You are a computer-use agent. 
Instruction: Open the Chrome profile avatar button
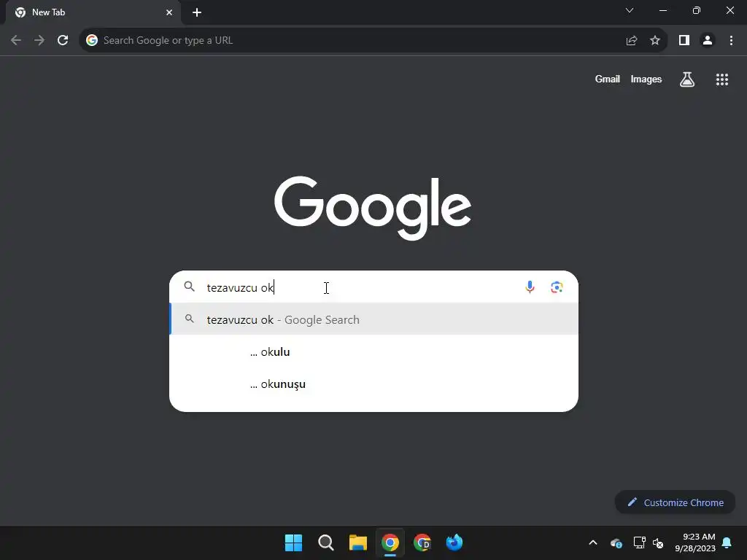point(708,41)
